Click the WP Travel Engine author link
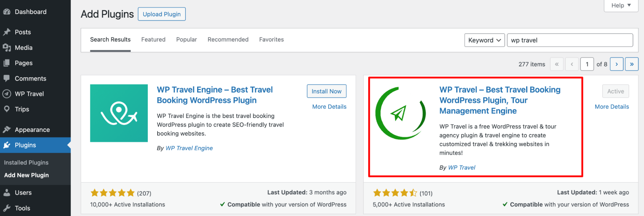The width and height of the screenshot is (644, 216). pyautogui.click(x=189, y=148)
